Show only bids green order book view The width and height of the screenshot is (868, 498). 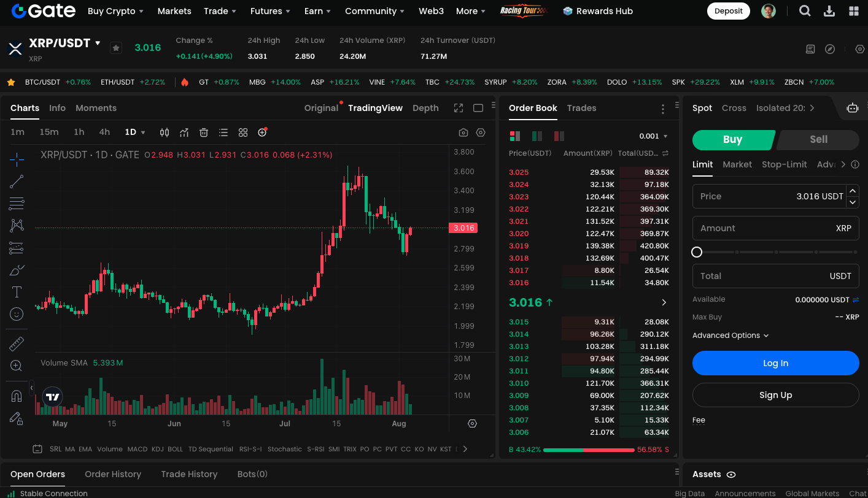coord(537,136)
